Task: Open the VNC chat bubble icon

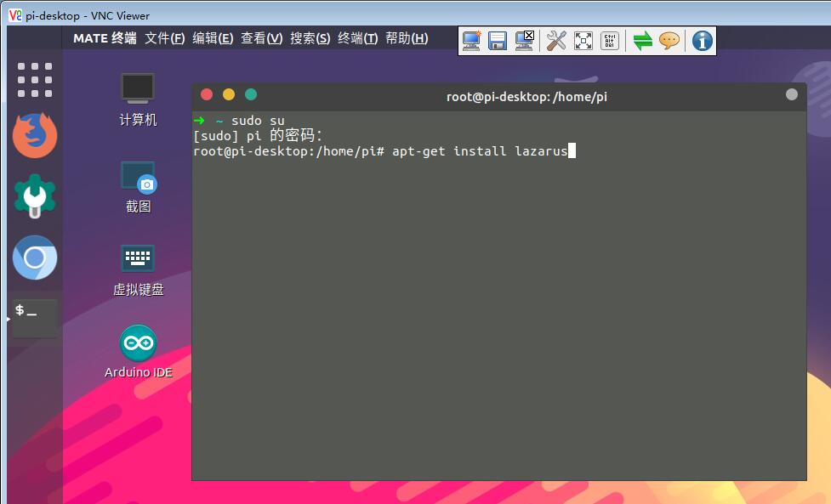Action: pyautogui.click(x=669, y=41)
